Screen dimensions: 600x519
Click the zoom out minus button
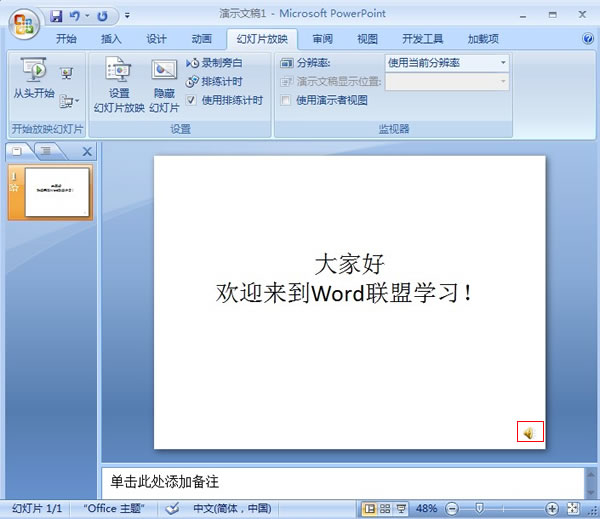[452, 509]
